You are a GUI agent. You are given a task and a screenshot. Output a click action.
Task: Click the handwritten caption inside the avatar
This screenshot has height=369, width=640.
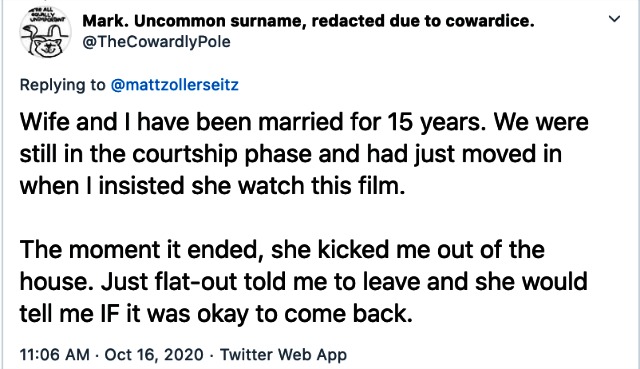click(x=47, y=15)
